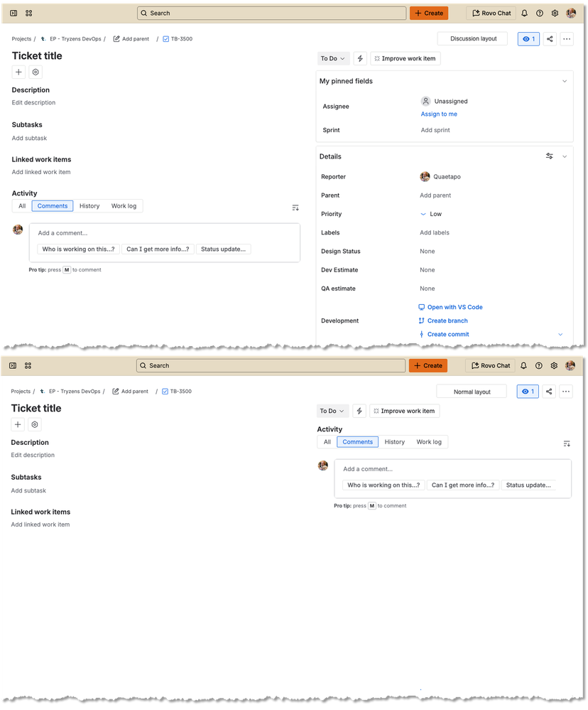The width and height of the screenshot is (588, 710).
Task: Click the notifications bell in the upper window
Action: click(x=524, y=13)
